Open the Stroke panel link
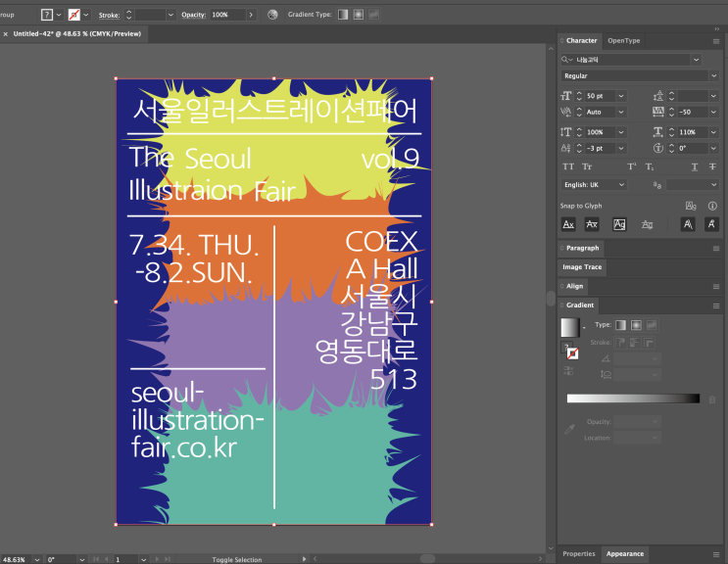 109,15
